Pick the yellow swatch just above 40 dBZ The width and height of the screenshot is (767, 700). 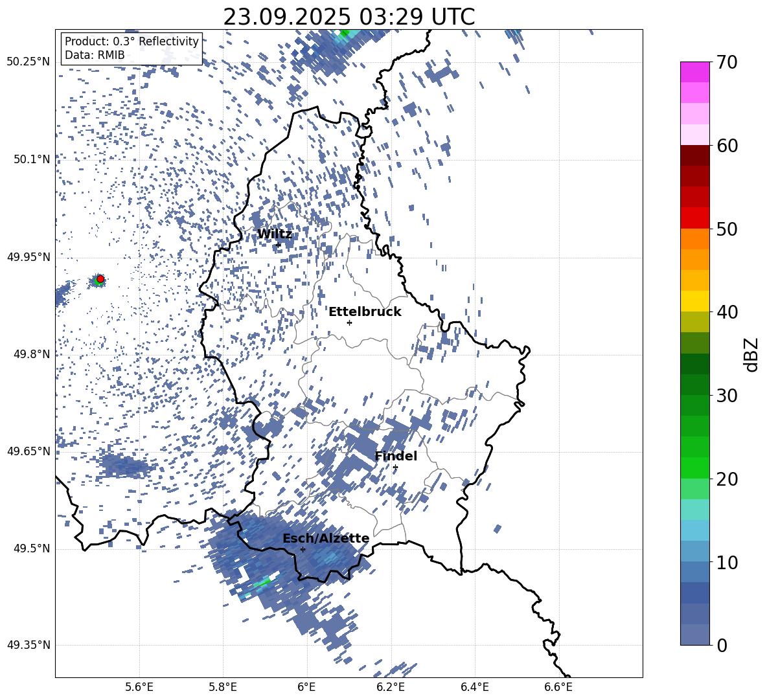click(694, 301)
